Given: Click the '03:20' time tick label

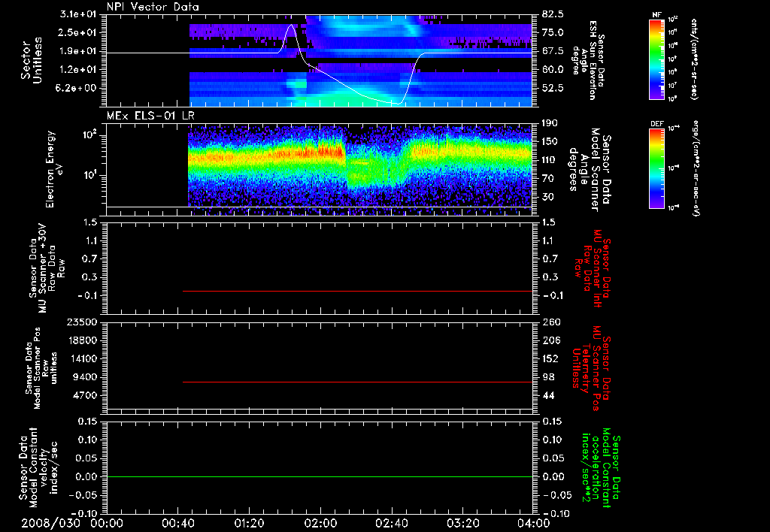Looking at the screenshot, I should (x=462, y=523).
